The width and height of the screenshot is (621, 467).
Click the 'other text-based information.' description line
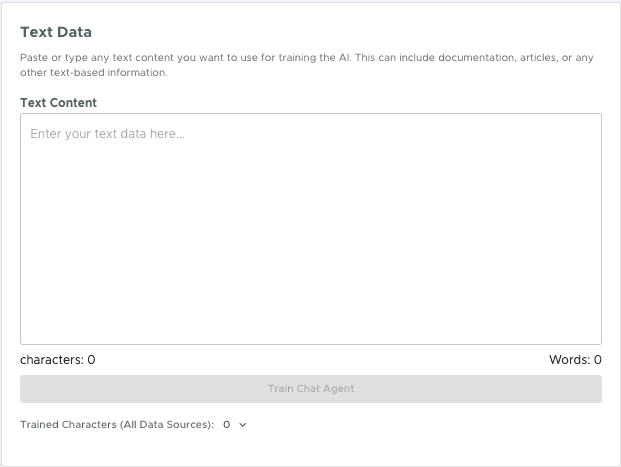(94, 73)
